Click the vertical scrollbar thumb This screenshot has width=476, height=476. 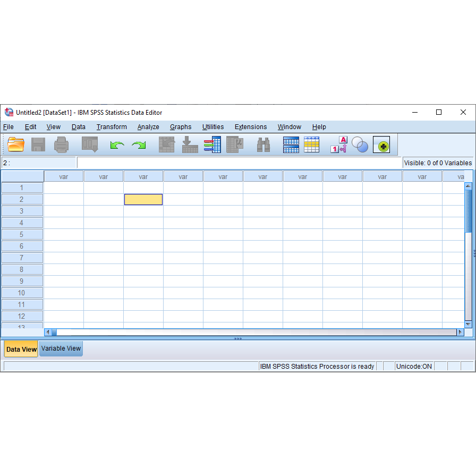(x=468, y=211)
